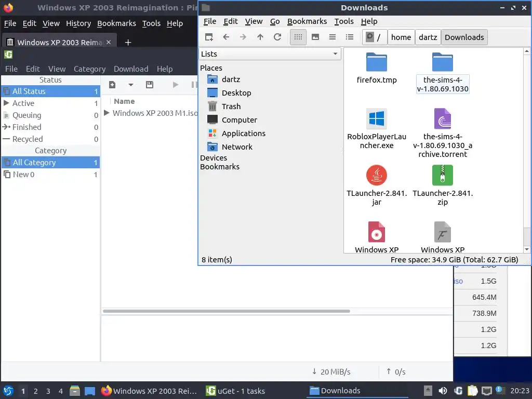
Task: Open the uGet Download menu
Action: 131,69
